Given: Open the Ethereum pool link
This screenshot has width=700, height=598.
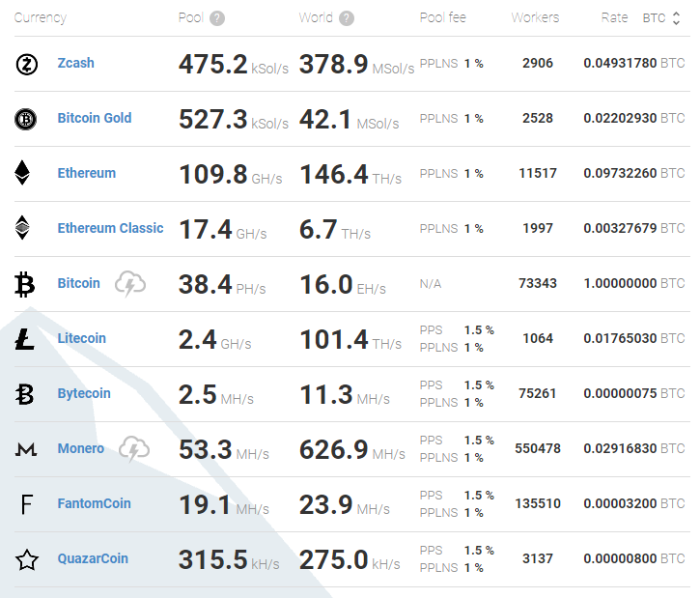Looking at the screenshot, I should 87,173.
